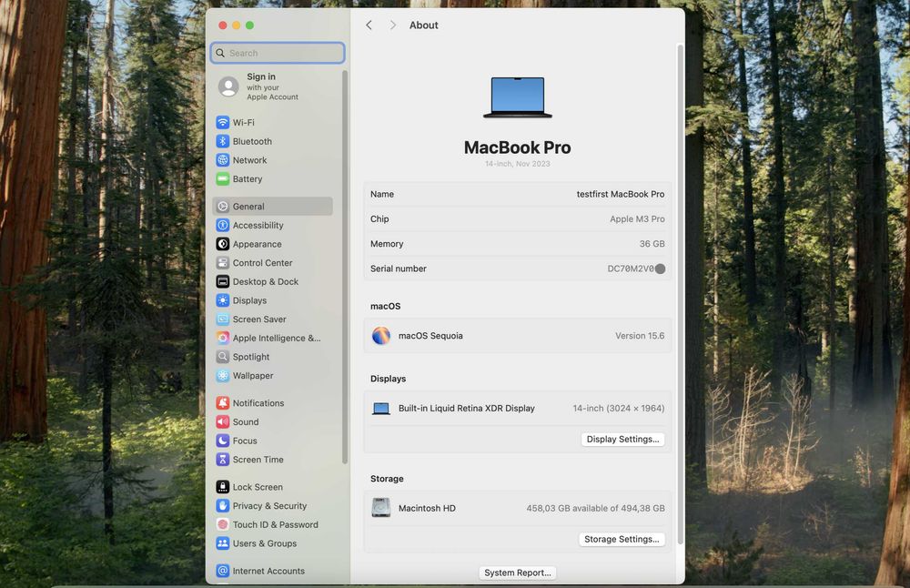This screenshot has height=588, width=910.
Task: Select Focus moon icon
Action: pyautogui.click(x=223, y=441)
